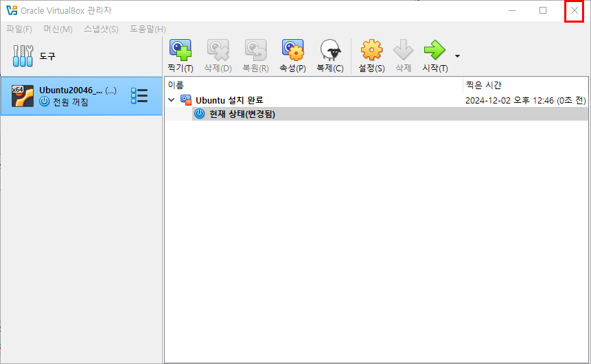
Task: Open the 도움말(H) menu
Action: 148,29
